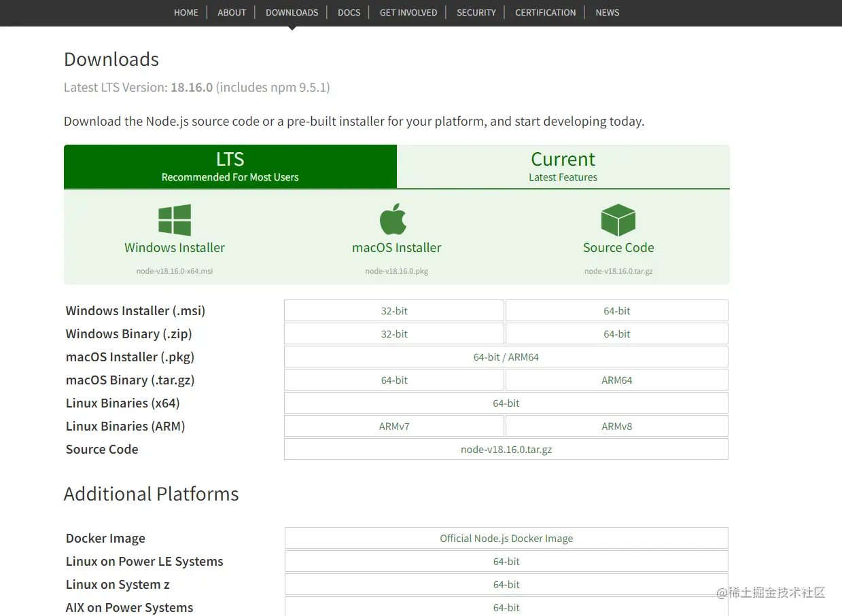Click the green cube Source Code icon

coord(618,220)
